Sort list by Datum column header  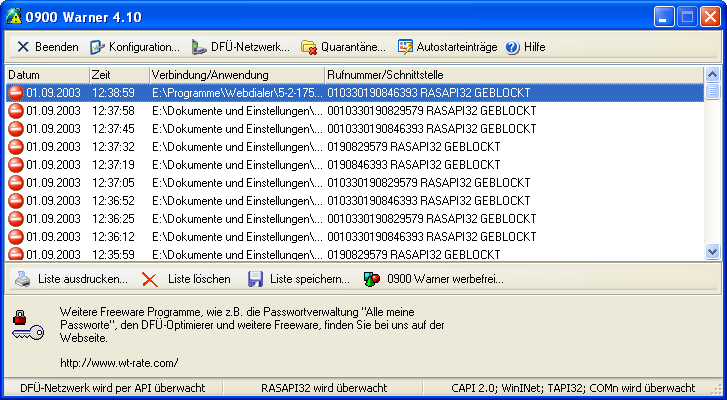[47, 75]
